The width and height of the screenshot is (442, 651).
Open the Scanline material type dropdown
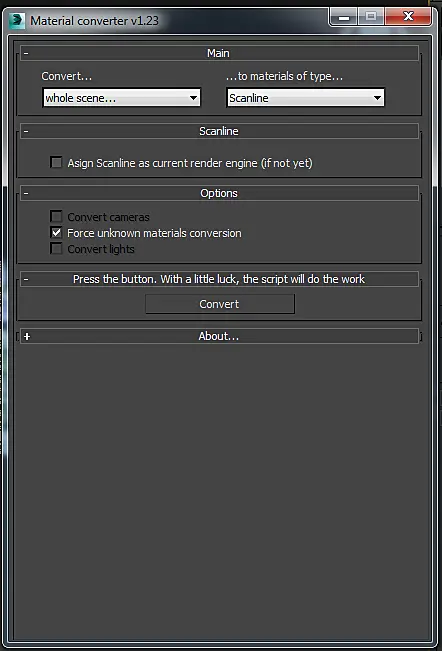pos(305,98)
